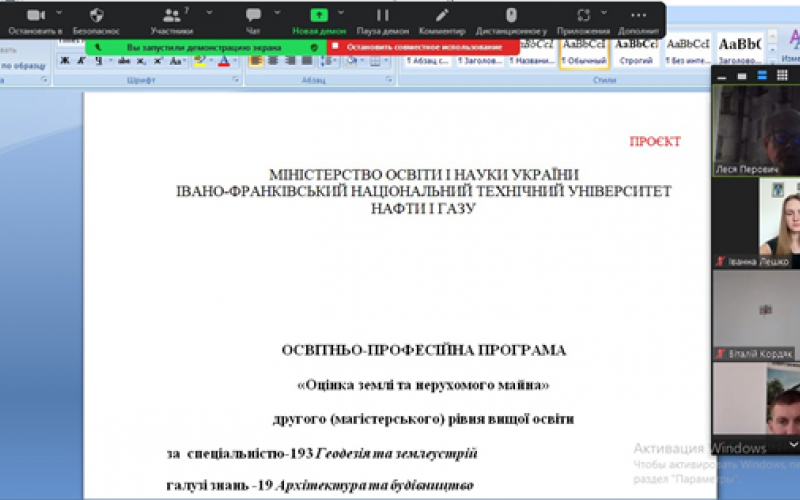Apply yellow text highlight color

point(199,61)
